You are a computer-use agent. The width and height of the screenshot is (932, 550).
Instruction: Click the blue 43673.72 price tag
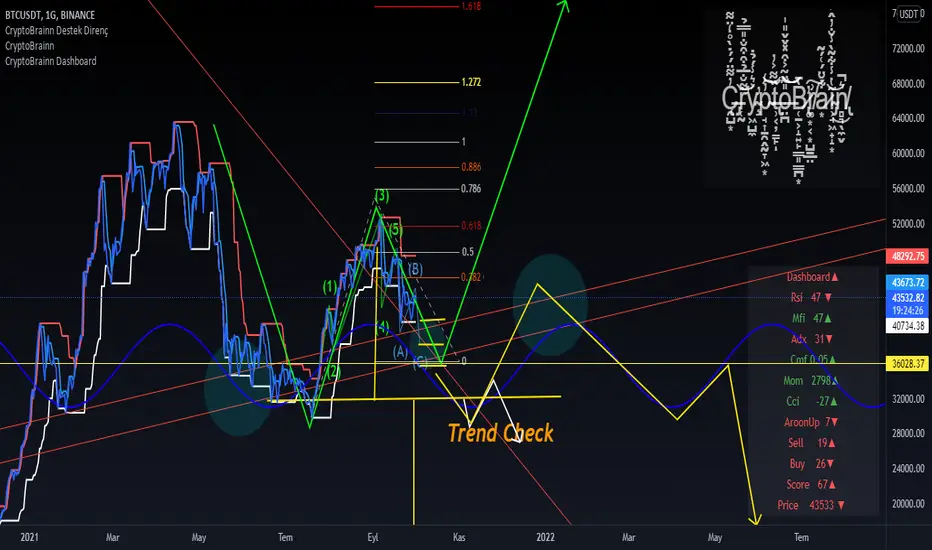(907, 282)
